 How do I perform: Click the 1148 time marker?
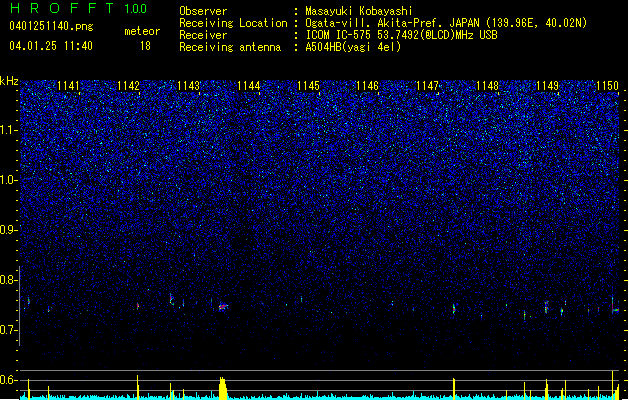pos(487,86)
